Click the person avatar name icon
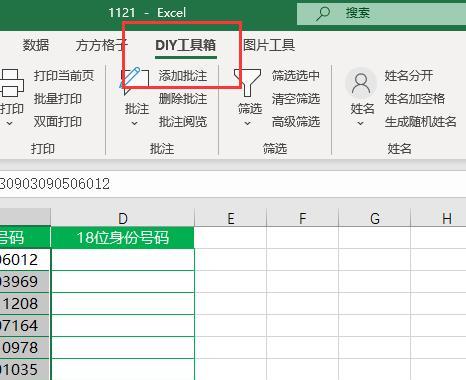 (x=361, y=83)
